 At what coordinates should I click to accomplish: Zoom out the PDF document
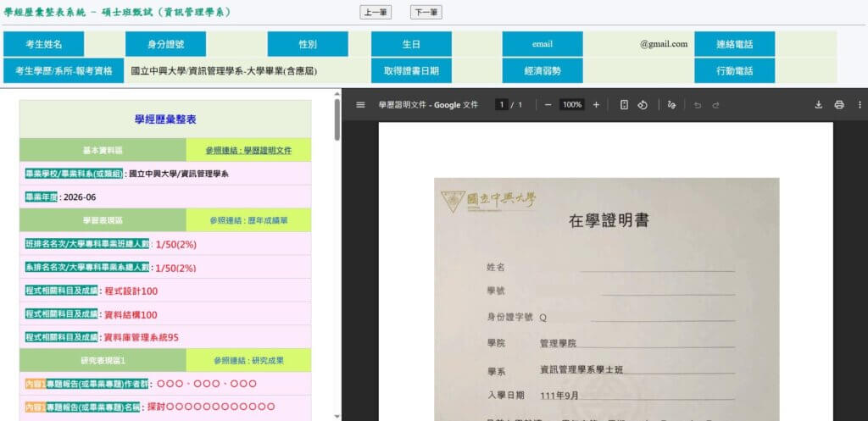(x=548, y=105)
